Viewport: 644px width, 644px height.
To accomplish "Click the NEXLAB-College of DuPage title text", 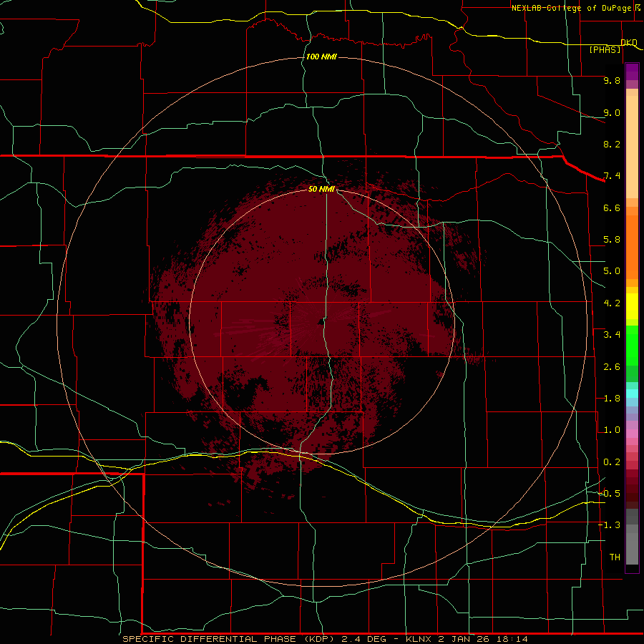I will [x=571, y=8].
